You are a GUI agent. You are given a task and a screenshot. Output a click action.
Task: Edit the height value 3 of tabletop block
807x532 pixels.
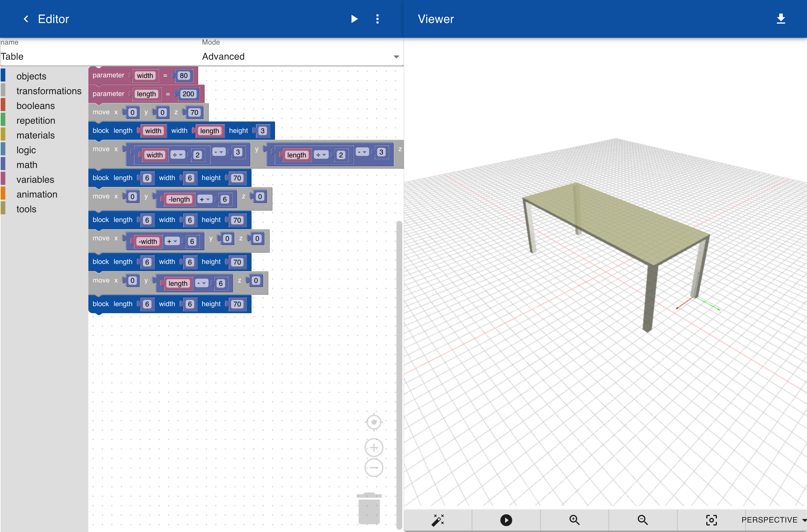[x=262, y=130]
